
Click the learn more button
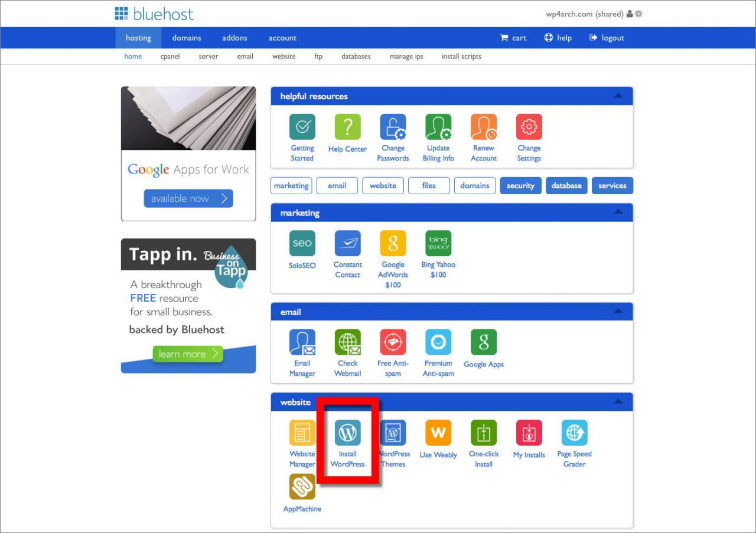188,354
